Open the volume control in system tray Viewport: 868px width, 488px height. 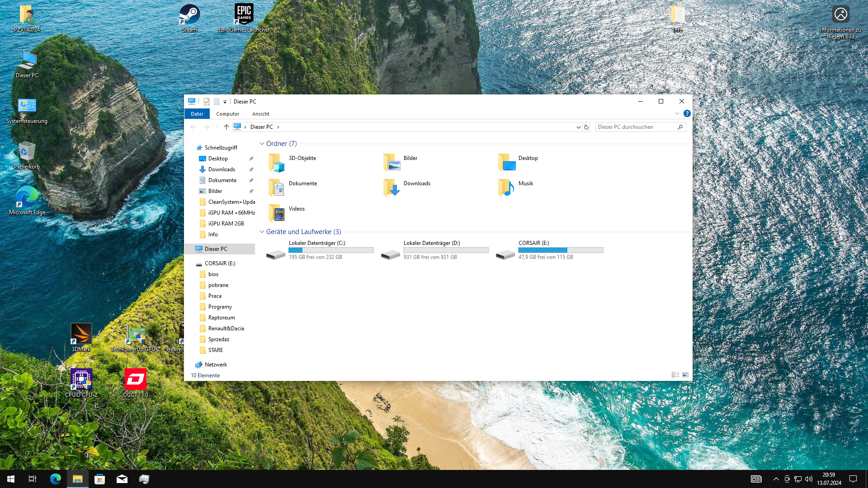pyautogui.click(x=809, y=479)
